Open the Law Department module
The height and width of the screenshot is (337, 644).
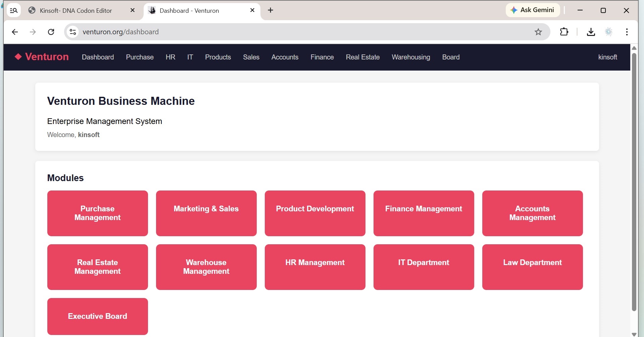click(533, 267)
